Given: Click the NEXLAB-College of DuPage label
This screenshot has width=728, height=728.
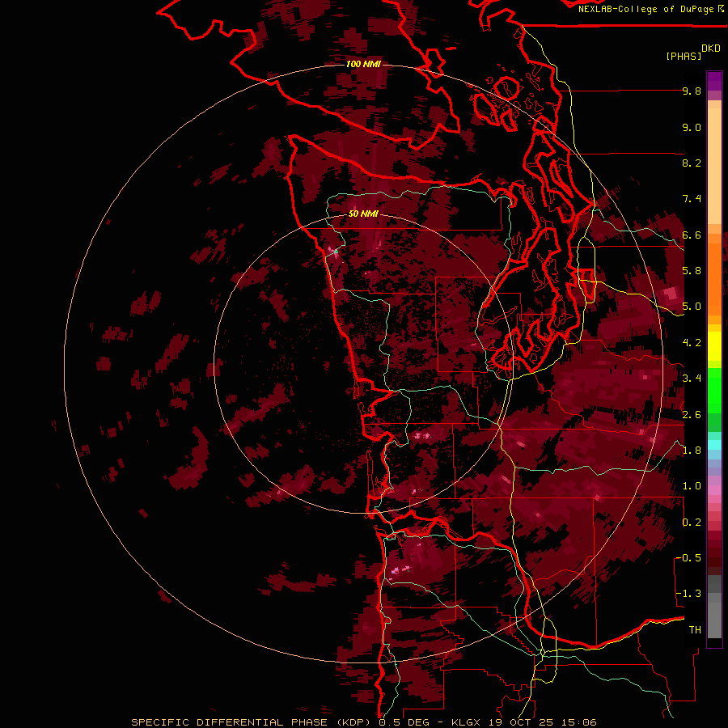Looking at the screenshot, I should [646, 9].
